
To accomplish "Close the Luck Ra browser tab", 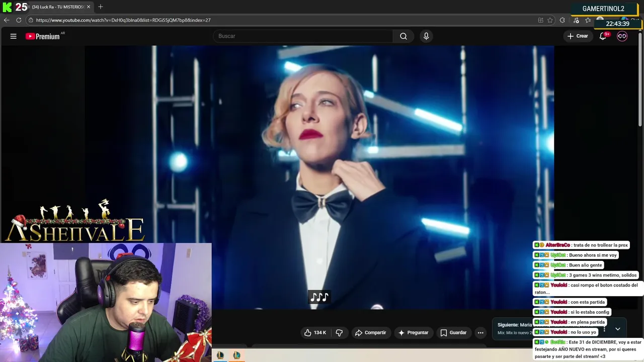I will 89,7.
